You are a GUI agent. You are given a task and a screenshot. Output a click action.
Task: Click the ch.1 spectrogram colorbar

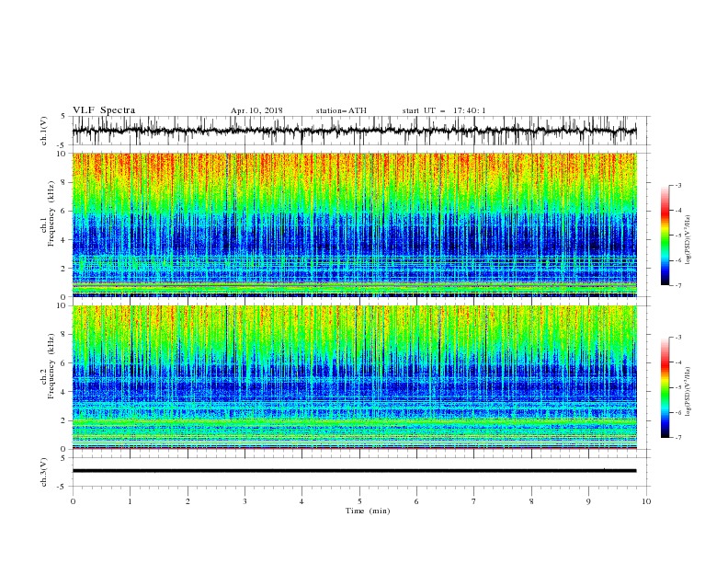pos(665,236)
